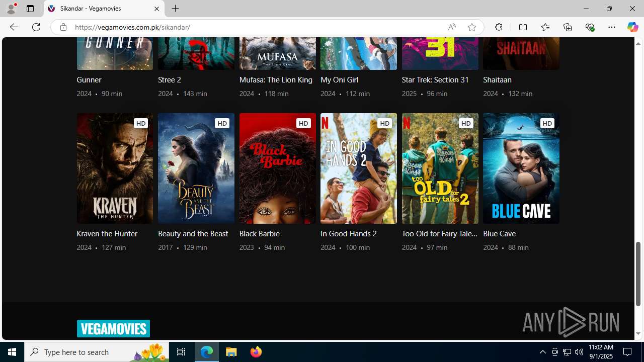This screenshot has height=362, width=644.
Task: Click Beauty and the Beast title text
Action: [193, 234]
